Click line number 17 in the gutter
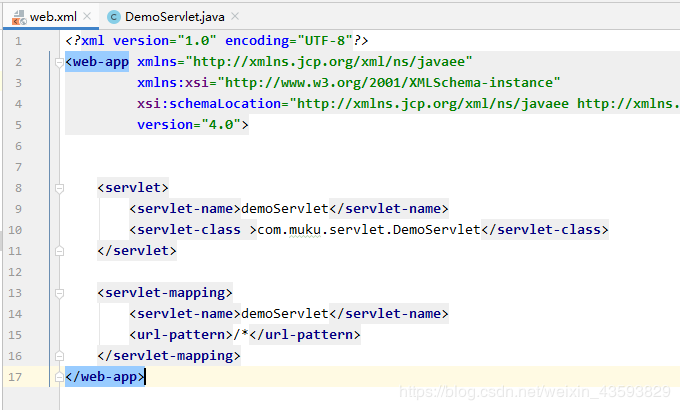Viewport: 680px width, 410px height. click(x=15, y=377)
